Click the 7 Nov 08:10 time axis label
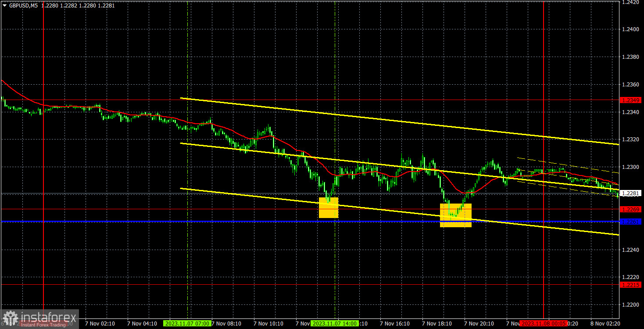The width and height of the screenshot is (644, 329). pos(226,323)
